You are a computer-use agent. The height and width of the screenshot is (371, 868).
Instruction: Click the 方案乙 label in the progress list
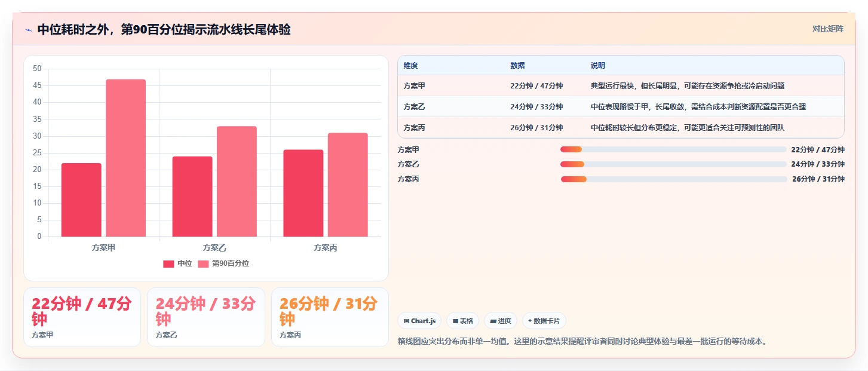pos(409,164)
